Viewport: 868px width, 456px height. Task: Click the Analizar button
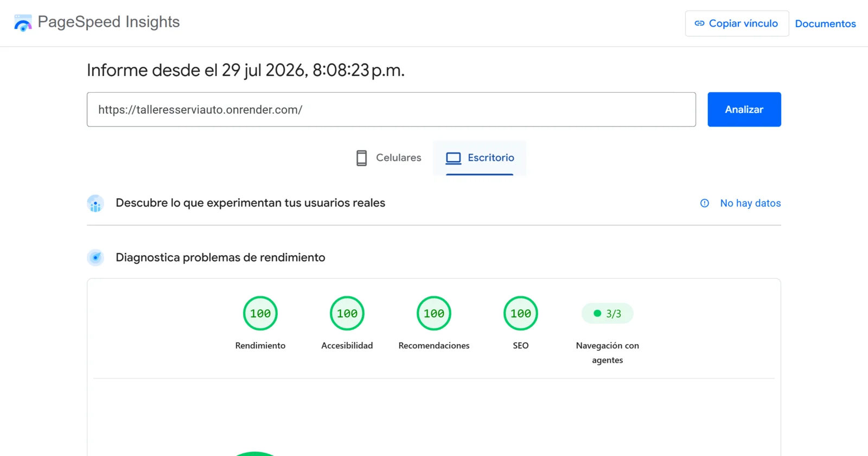(744, 110)
